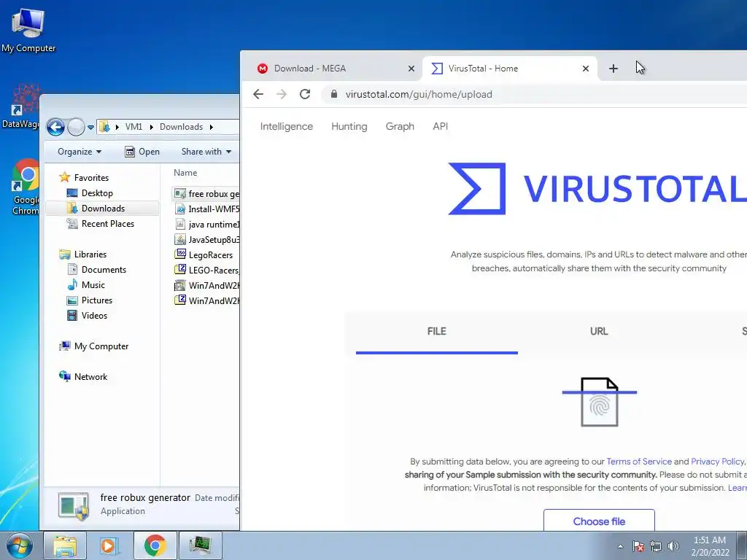This screenshot has width=747, height=560.
Task: Open the DataWagon desktop shortcut
Action: [21, 106]
